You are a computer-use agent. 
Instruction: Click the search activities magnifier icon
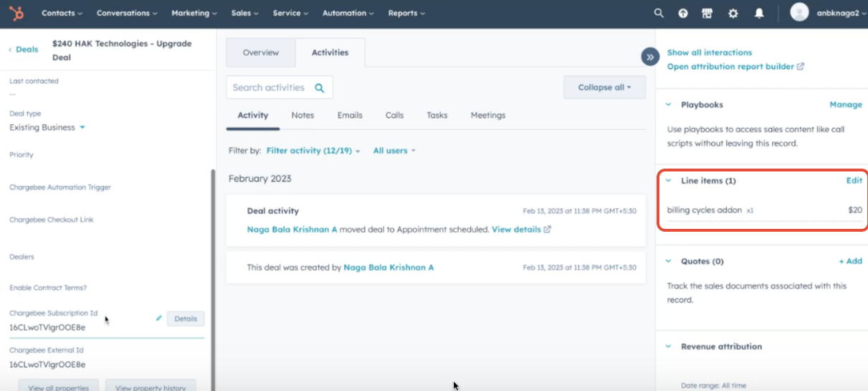(320, 88)
